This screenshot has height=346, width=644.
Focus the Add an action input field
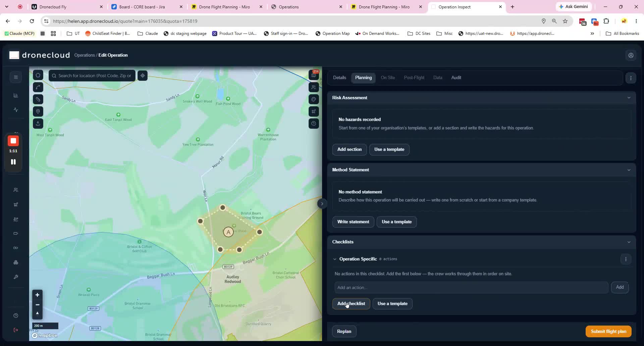[471, 288]
